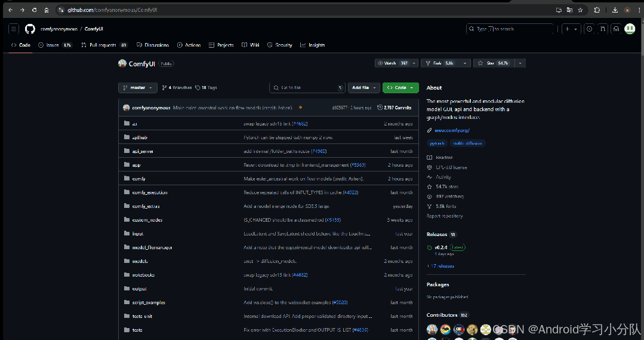Open browser extensions puzzle icon
Viewport: 644px width, 340px height.
tap(597, 10)
